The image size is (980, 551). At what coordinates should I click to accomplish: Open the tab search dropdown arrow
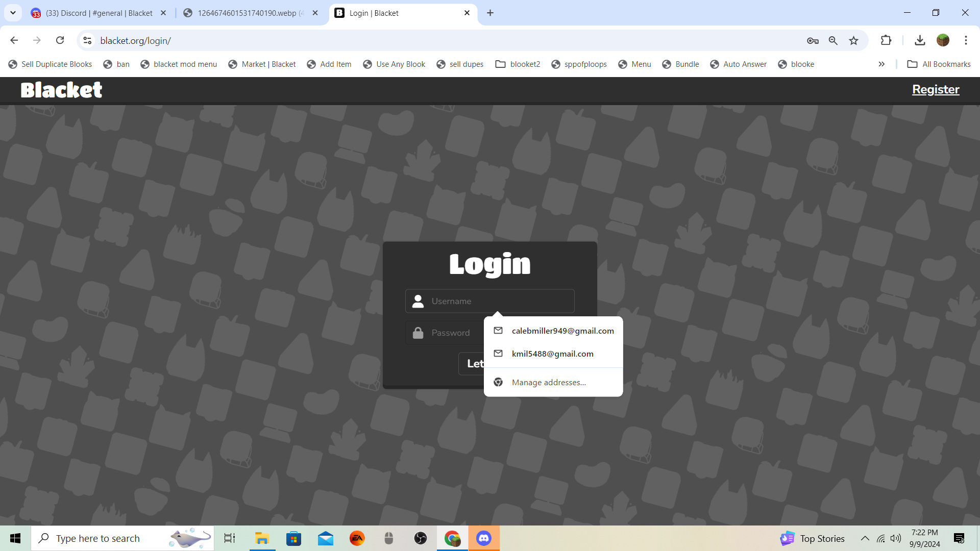tap(13, 13)
